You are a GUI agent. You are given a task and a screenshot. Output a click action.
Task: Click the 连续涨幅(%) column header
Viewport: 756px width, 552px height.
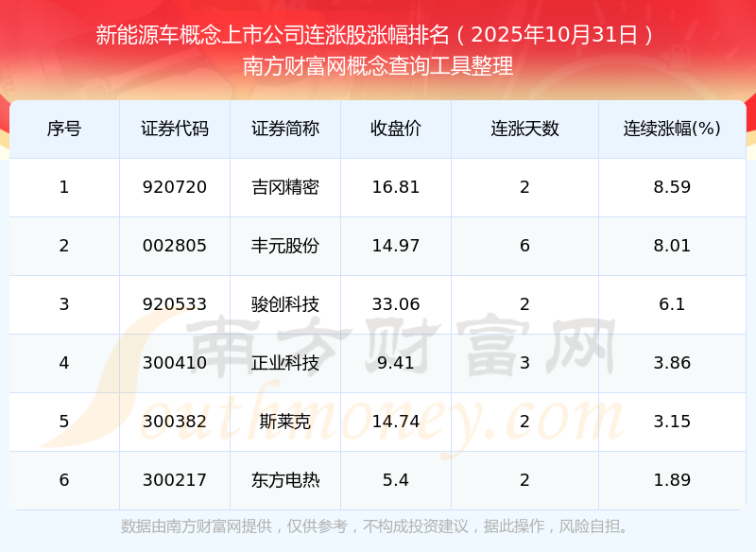(672, 129)
